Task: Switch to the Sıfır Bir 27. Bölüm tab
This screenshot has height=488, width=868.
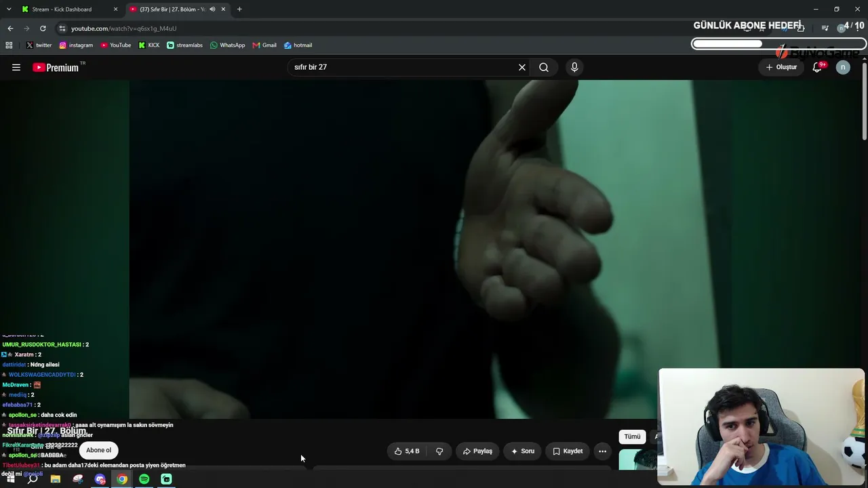Action: (172, 9)
